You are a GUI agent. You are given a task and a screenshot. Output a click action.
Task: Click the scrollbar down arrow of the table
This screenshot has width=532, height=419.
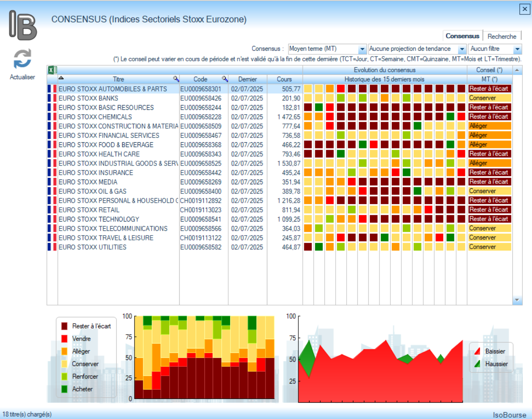[517, 300]
